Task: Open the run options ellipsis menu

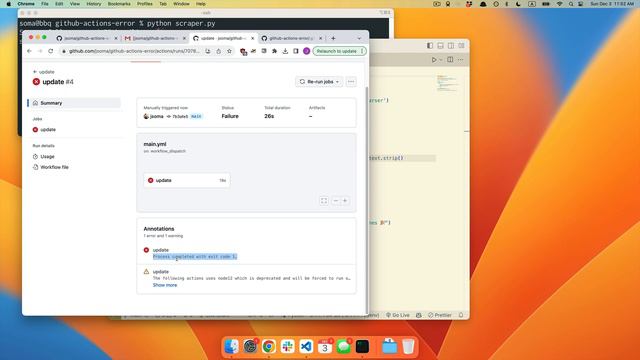Action: click(351, 82)
